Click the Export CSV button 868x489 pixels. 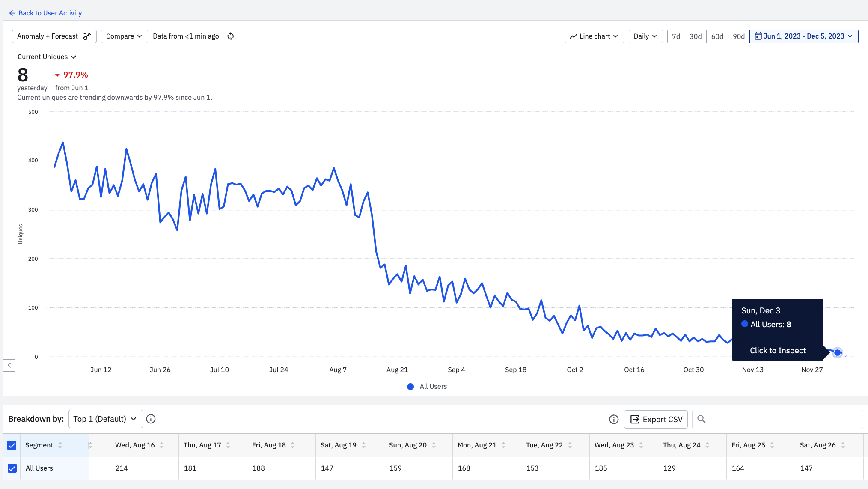[656, 420]
